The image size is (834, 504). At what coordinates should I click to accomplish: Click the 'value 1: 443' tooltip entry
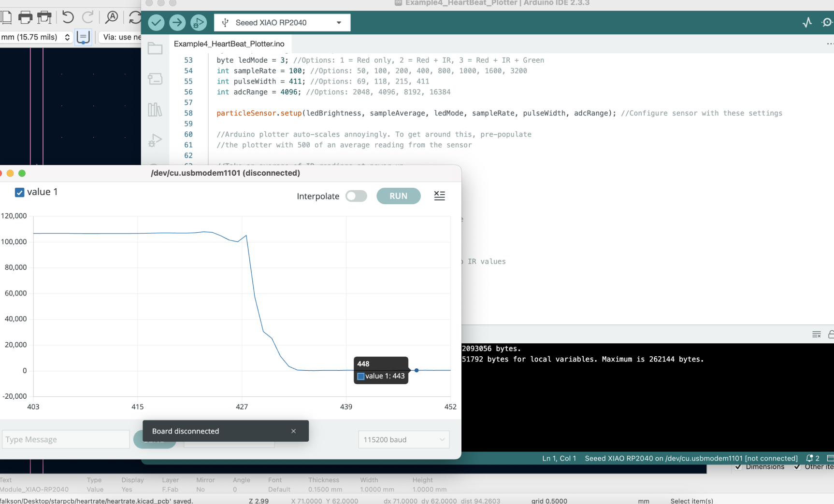click(x=381, y=376)
